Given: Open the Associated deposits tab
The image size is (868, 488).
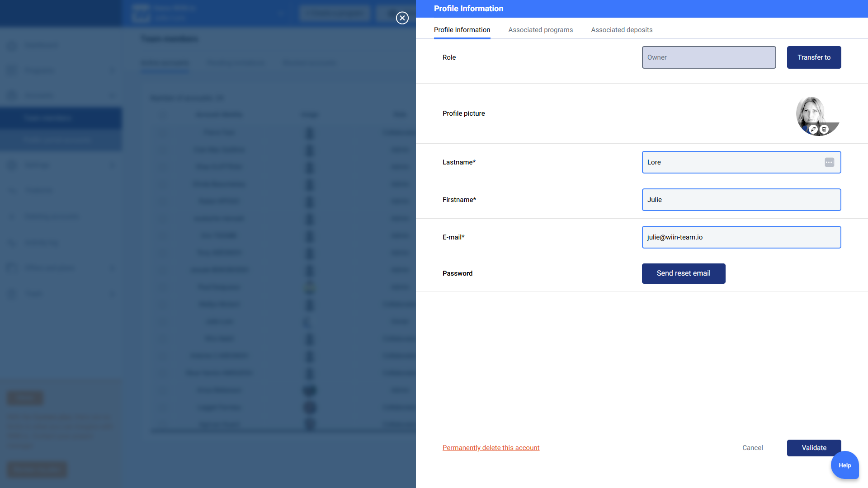Looking at the screenshot, I should coord(622,30).
